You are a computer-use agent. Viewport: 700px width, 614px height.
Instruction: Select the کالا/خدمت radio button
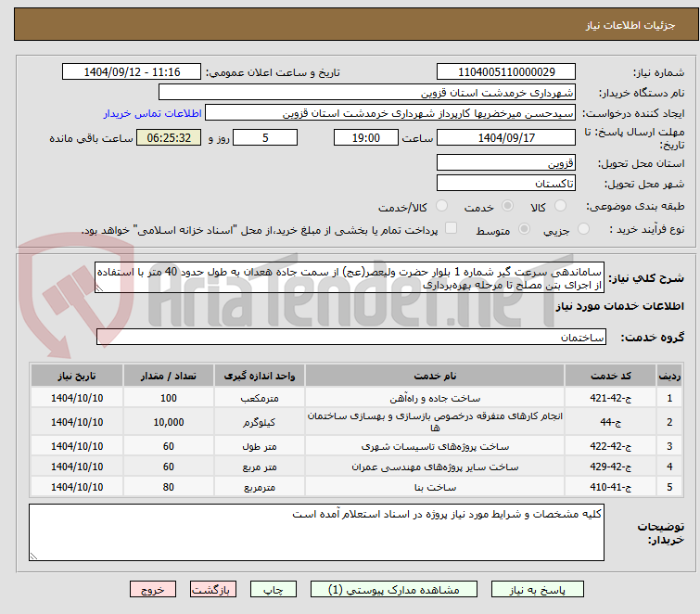tap(441, 206)
